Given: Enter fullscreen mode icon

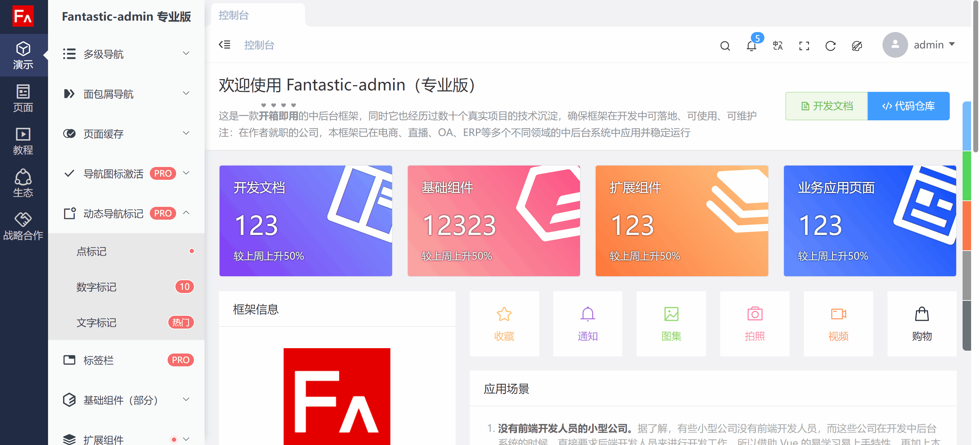Looking at the screenshot, I should tap(804, 46).
